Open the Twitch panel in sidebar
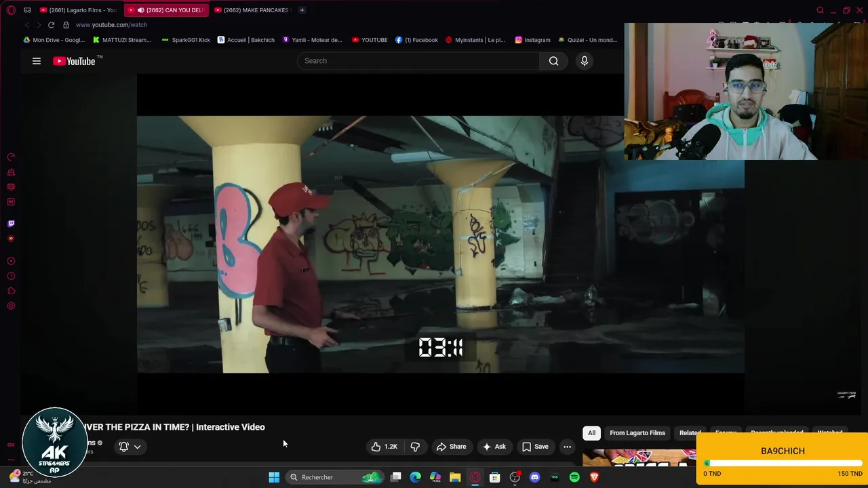Screen dimensions: 868x488 tap(11, 224)
